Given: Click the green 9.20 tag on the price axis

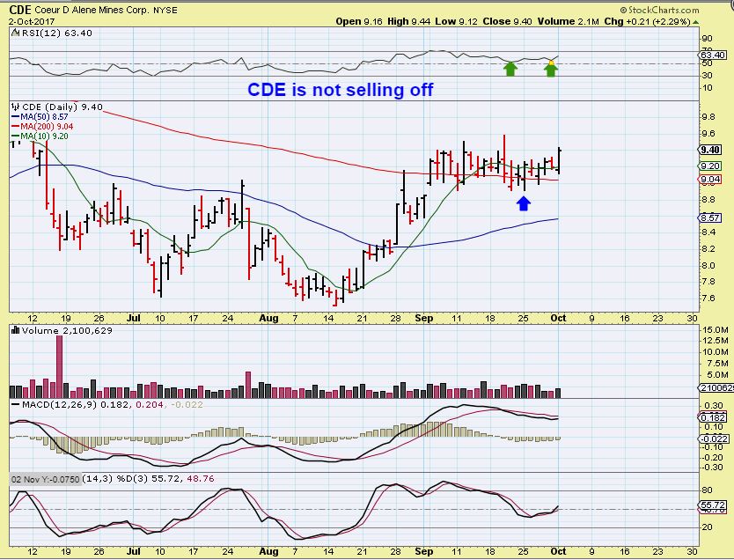Looking at the screenshot, I should pos(710,166).
